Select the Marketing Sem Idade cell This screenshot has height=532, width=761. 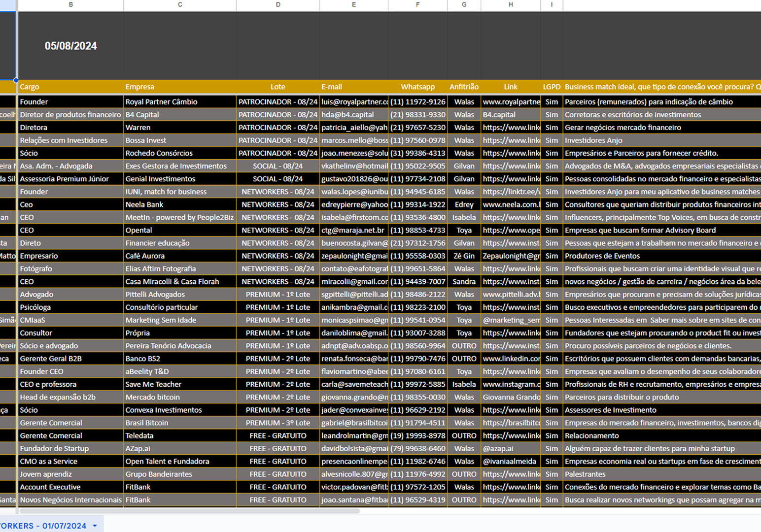pyautogui.click(x=180, y=320)
